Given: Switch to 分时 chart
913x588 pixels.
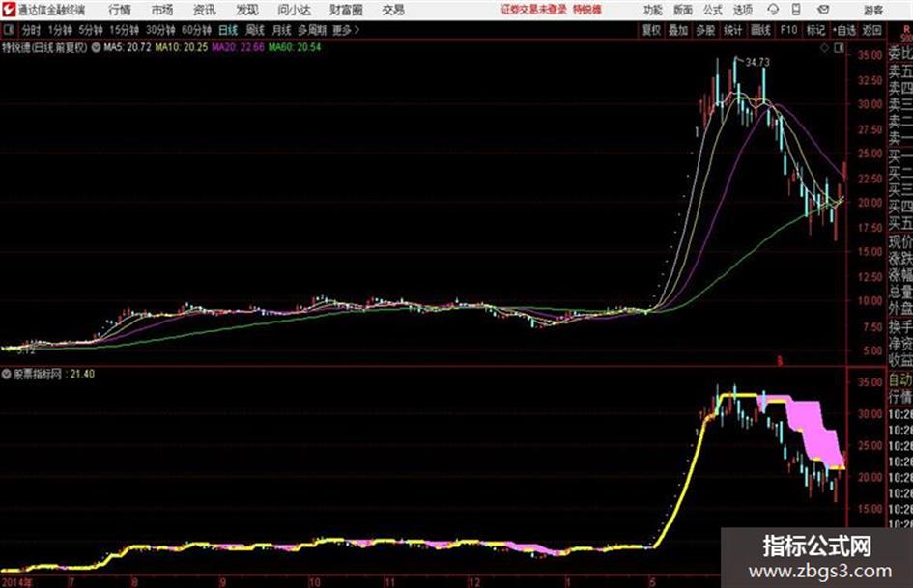Looking at the screenshot, I should click(x=32, y=30).
